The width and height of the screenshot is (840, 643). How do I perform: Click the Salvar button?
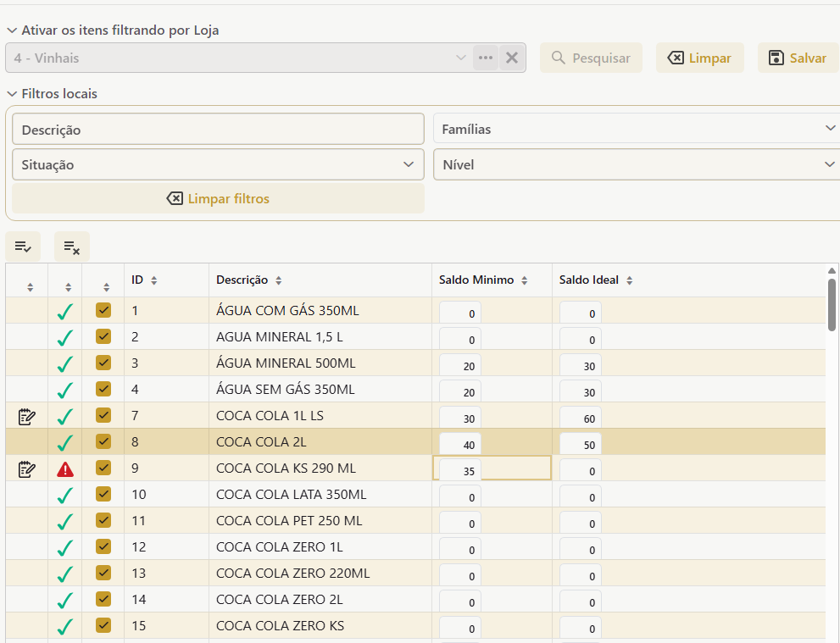point(797,58)
